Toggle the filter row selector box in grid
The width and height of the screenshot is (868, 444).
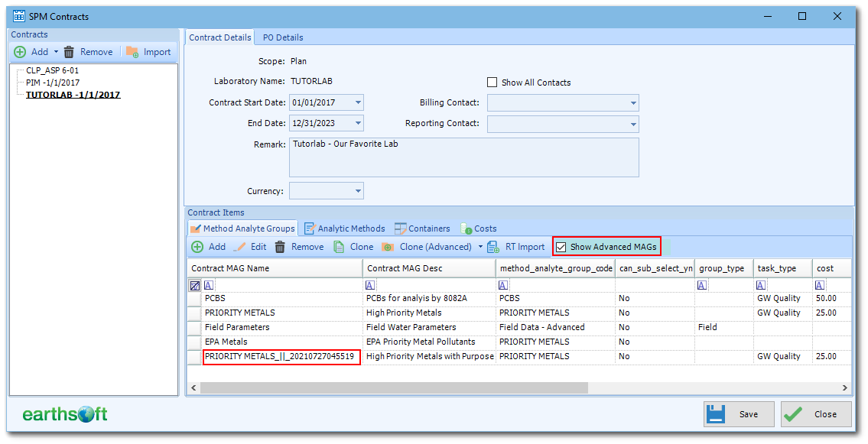tap(195, 286)
